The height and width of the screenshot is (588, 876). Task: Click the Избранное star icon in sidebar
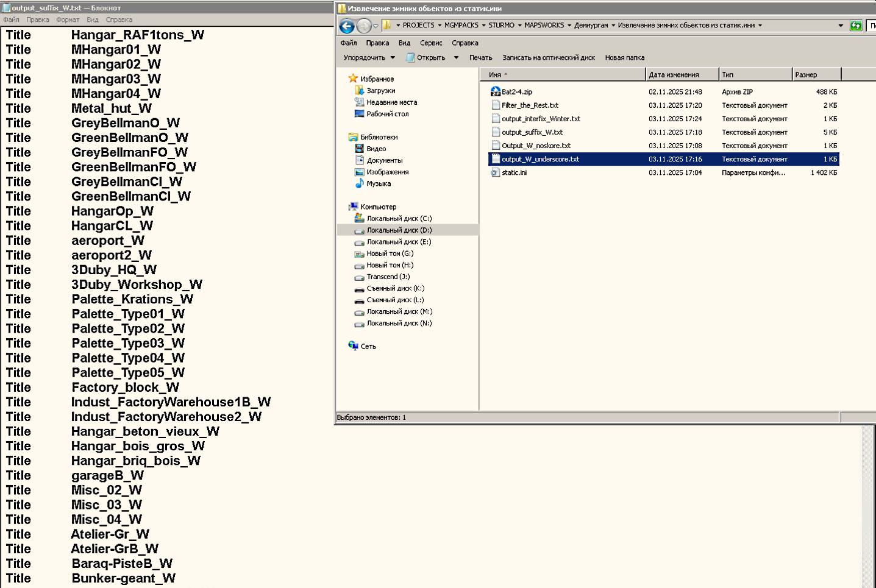[x=352, y=79]
